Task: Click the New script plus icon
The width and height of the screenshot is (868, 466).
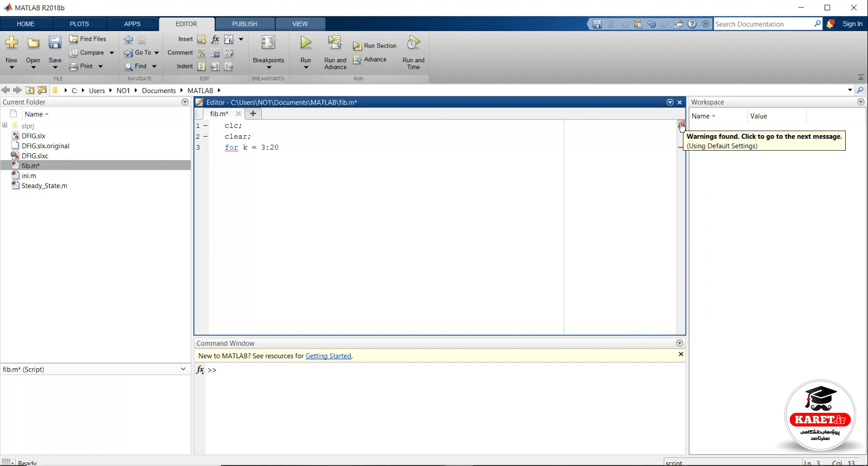Action: point(11,43)
